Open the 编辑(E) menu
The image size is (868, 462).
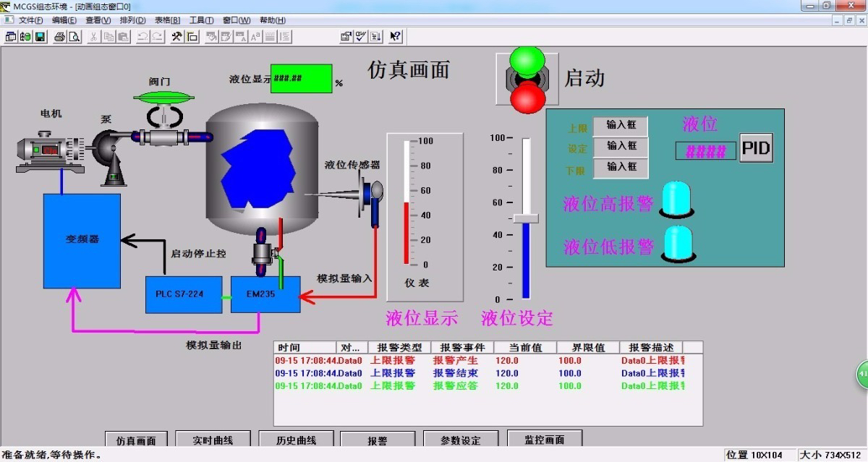[64, 20]
